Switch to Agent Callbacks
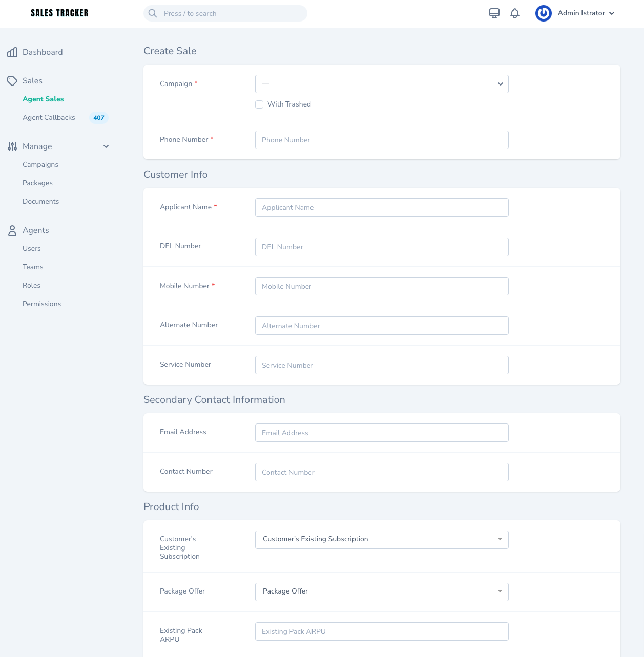 pyautogui.click(x=49, y=117)
